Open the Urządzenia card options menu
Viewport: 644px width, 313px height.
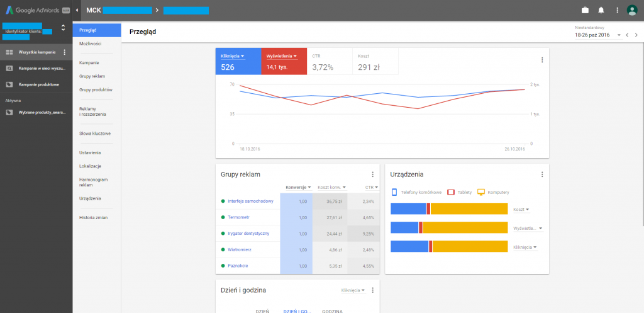click(x=541, y=174)
